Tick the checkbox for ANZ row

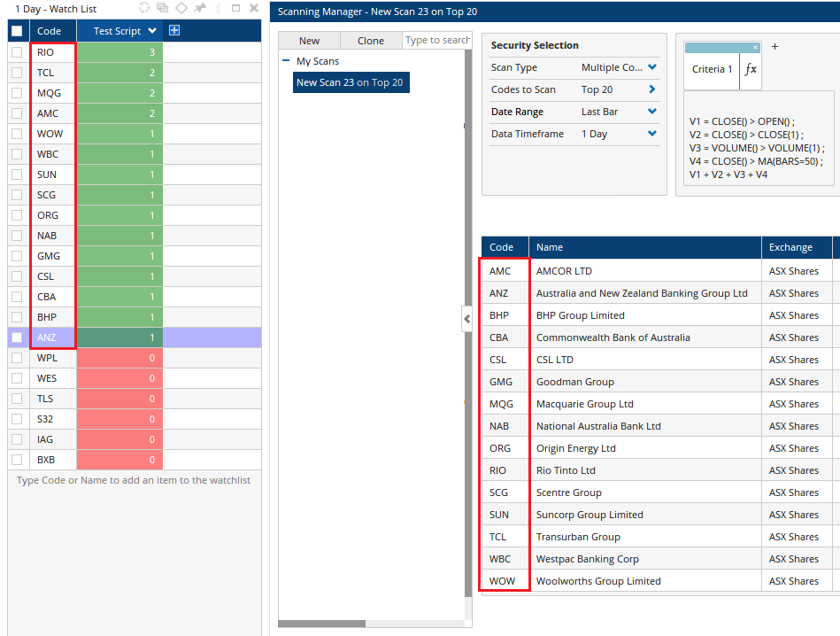point(17,337)
